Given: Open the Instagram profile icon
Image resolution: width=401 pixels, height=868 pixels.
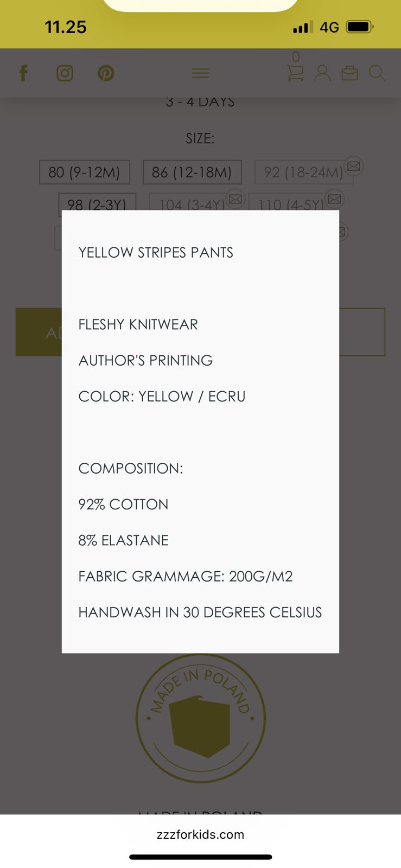Looking at the screenshot, I should click(x=65, y=73).
